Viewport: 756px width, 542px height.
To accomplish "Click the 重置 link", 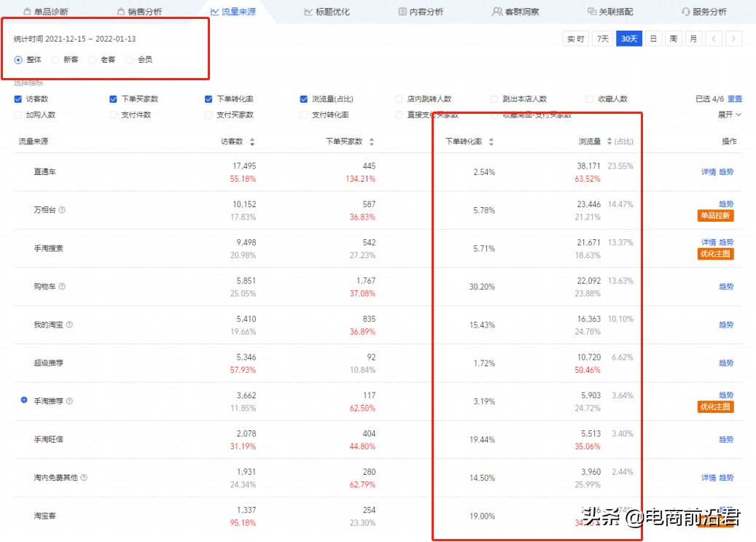I will [x=735, y=99].
